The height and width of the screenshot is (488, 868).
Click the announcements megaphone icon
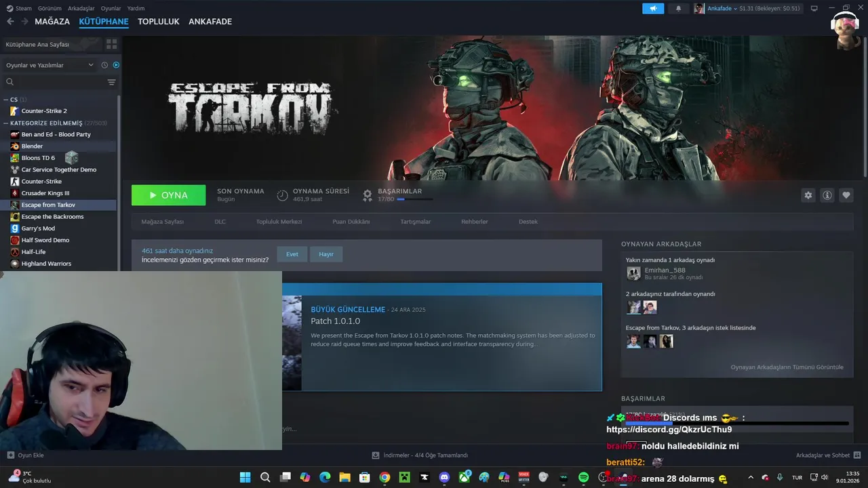[653, 8]
